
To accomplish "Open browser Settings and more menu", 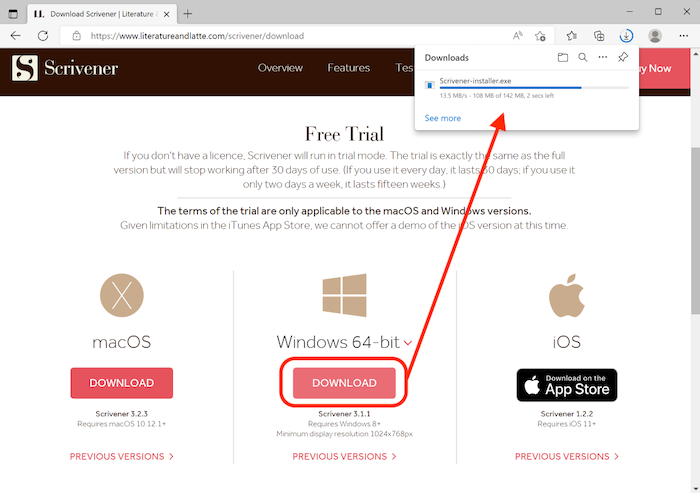I will point(683,36).
